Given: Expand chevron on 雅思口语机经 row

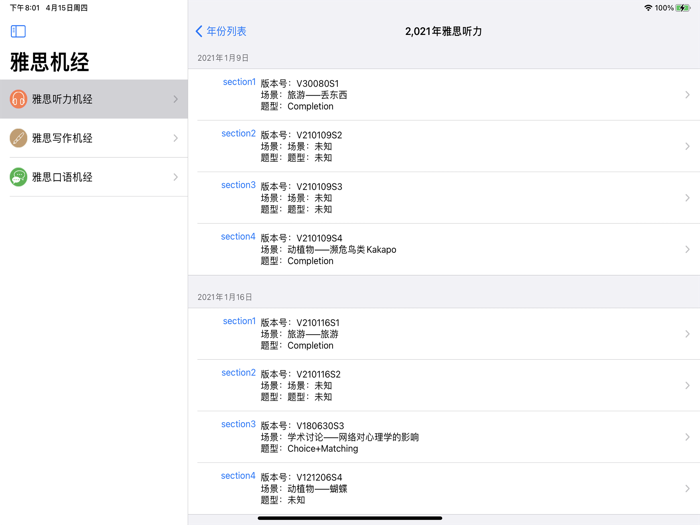Looking at the screenshot, I should [x=175, y=177].
